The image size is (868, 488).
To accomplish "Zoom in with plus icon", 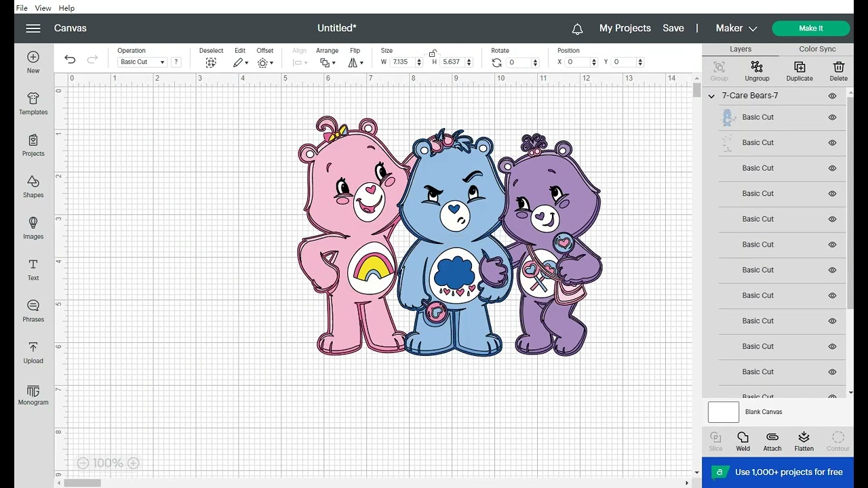I will 134,463.
